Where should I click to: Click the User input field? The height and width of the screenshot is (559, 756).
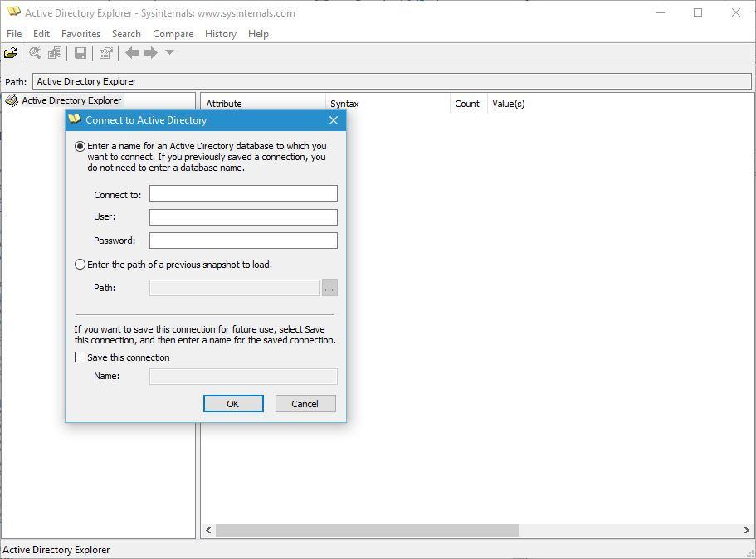click(243, 216)
